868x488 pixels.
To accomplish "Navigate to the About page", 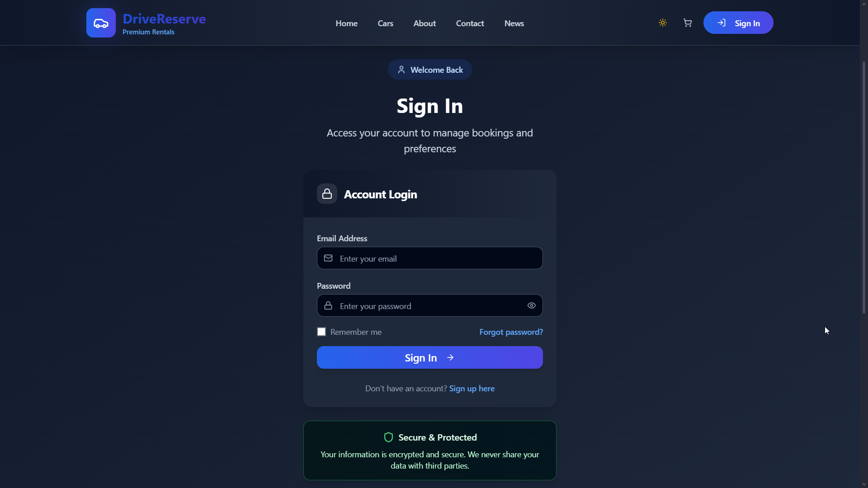I will [x=425, y=23].
